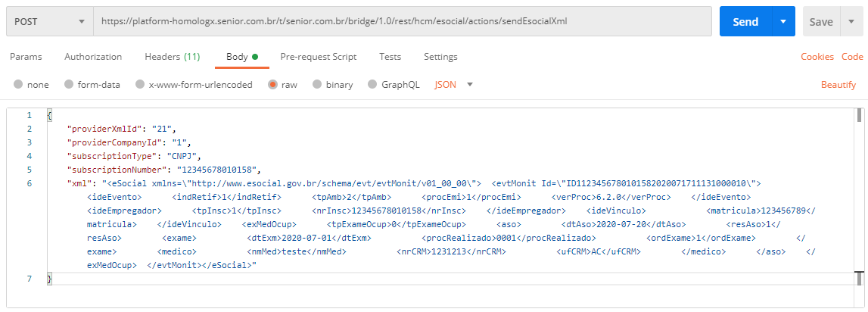The image size is (868, 312).
Task: Open the JSON format dropdown
Action: click(453, 85)
